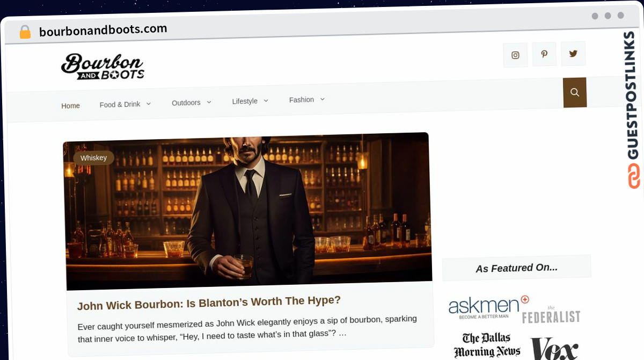Open the Twitter social link
This screenshot has height=360, width=644.
coord(573,53)
